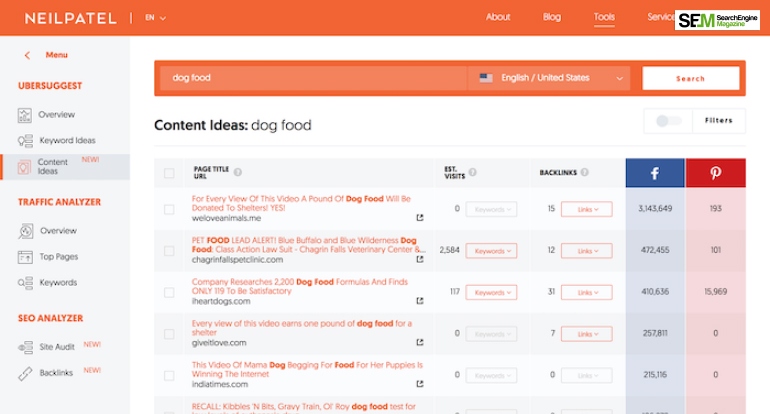Screen dimensions: 770x414
Task: Open 'RECALL: Kibbles 'N Bits' article link
Action: click(x=303, y=407)
